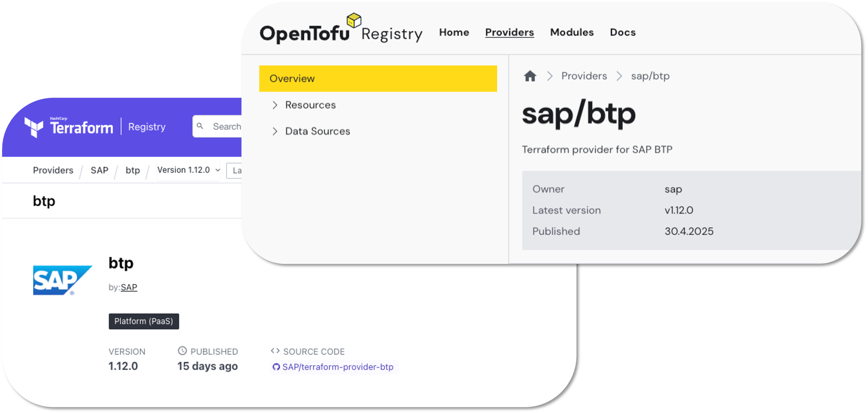
Task: Click the sap/btp page heading
Action: pos(578,114)
